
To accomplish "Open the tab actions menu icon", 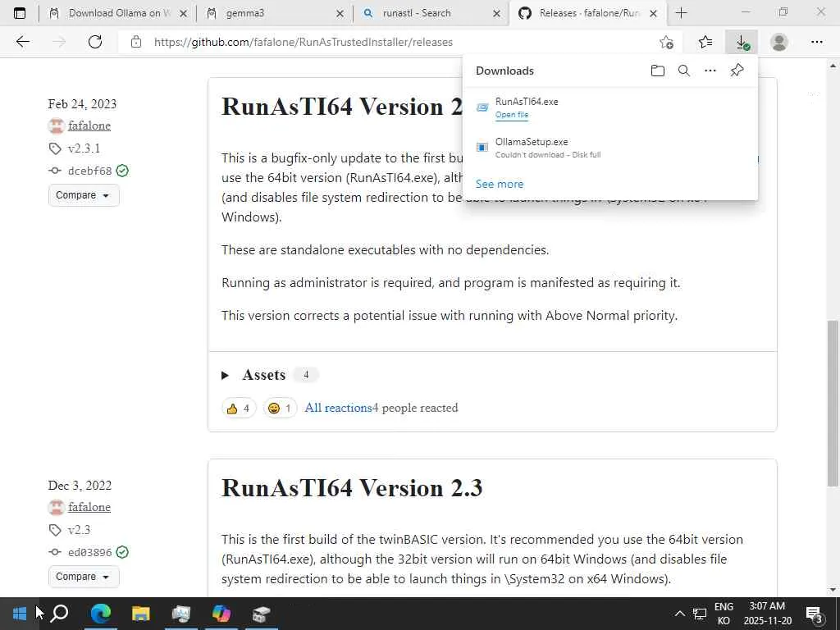I will pos(20,13).
